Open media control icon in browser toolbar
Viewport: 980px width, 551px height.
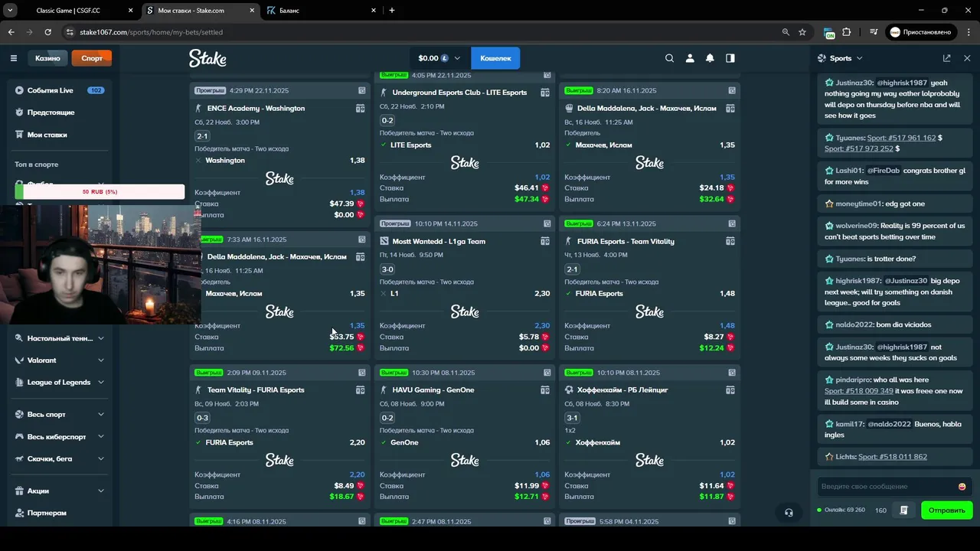point(874,32)
